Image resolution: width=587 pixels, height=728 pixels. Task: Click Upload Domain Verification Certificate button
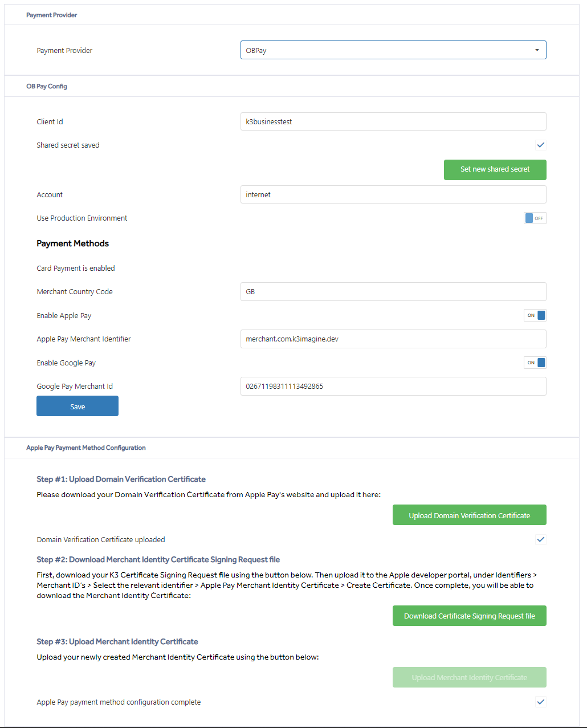click(470, 515)
